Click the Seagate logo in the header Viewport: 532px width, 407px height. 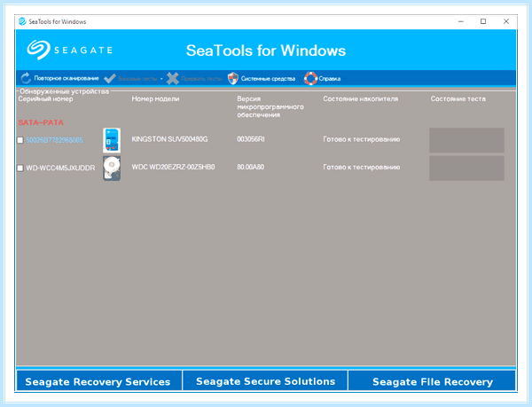click(x=69, y=51)
